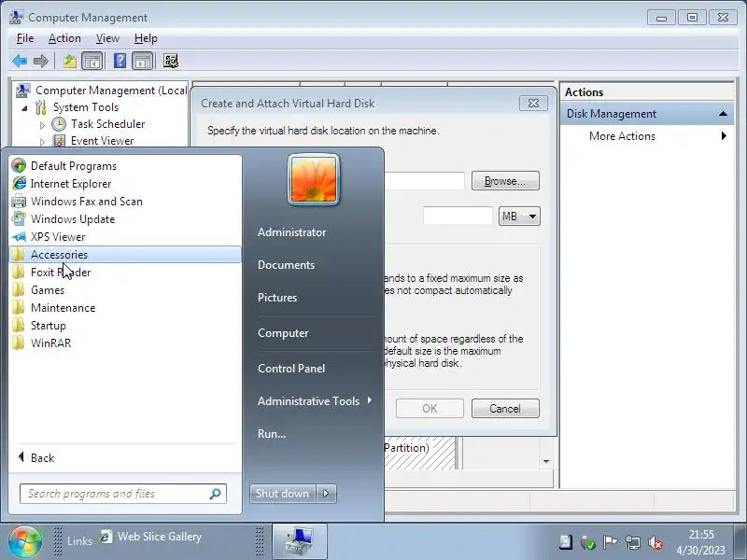747x560 pixels.
Task: Open Computer from Start menu
Action: coord(283,333)
